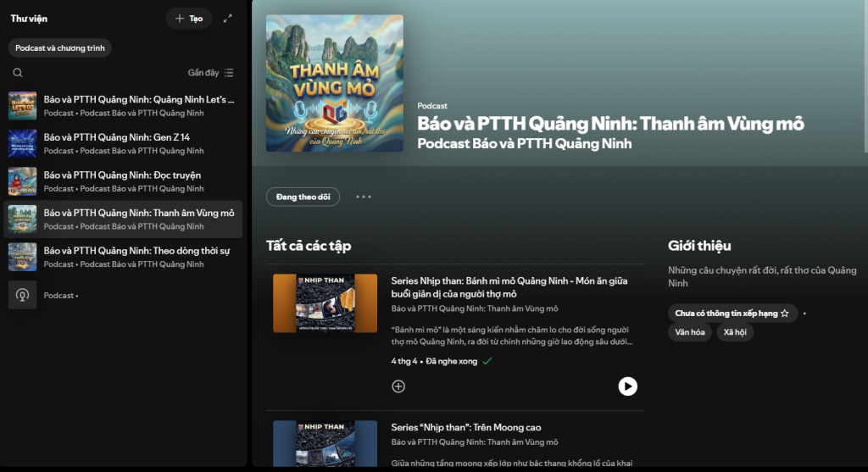Click the Tạo create button

pos(188,19)
